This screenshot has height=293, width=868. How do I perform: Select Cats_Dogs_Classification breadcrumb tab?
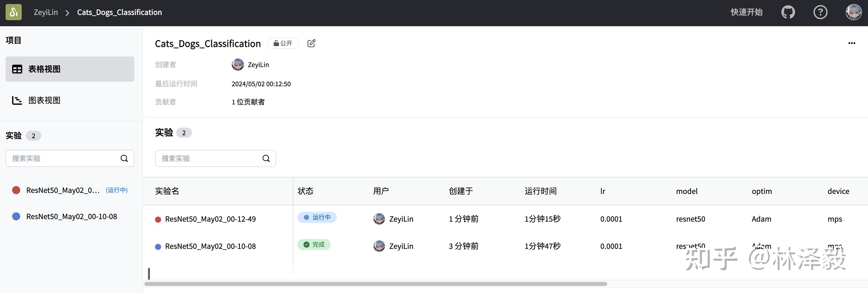119,12
